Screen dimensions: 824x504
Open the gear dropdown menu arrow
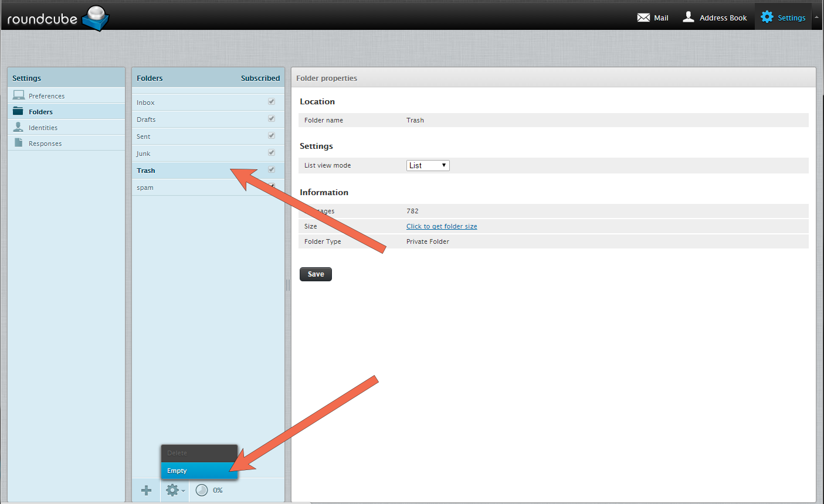(x=184, y=491)
